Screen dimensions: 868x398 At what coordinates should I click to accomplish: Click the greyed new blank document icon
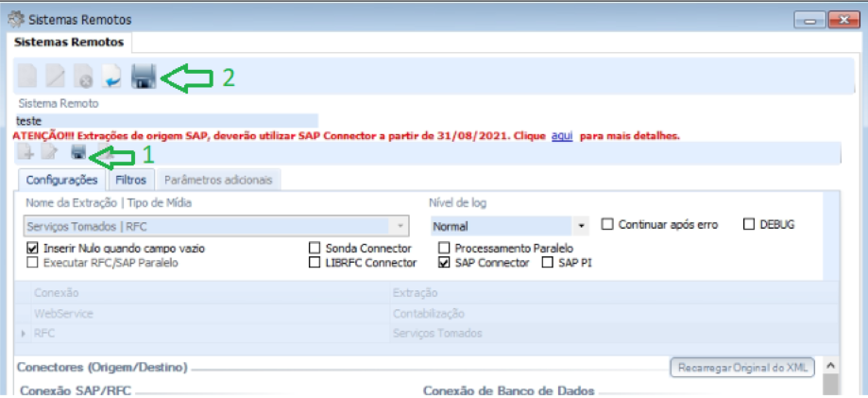click(27, 77)
